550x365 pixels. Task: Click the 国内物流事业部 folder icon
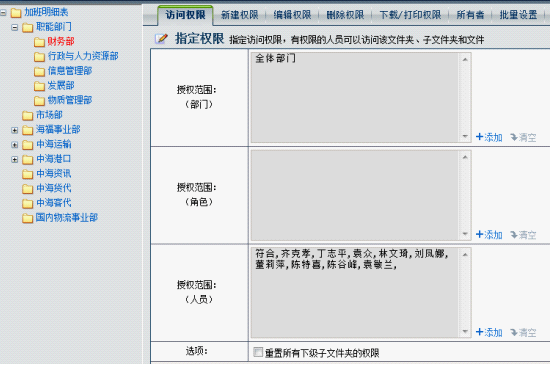(x=27, y=218)
